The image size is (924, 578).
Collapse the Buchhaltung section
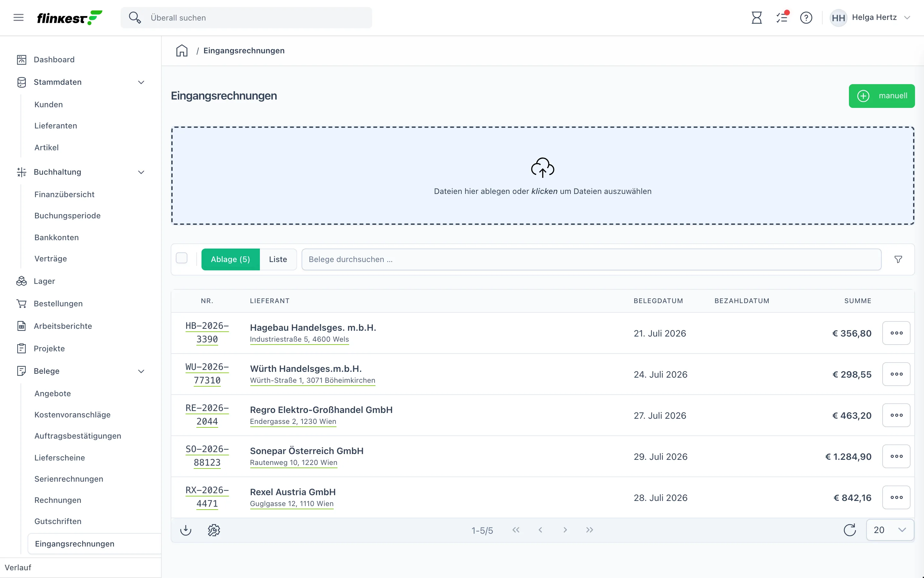pyautogui.click(x=141, y=172)
